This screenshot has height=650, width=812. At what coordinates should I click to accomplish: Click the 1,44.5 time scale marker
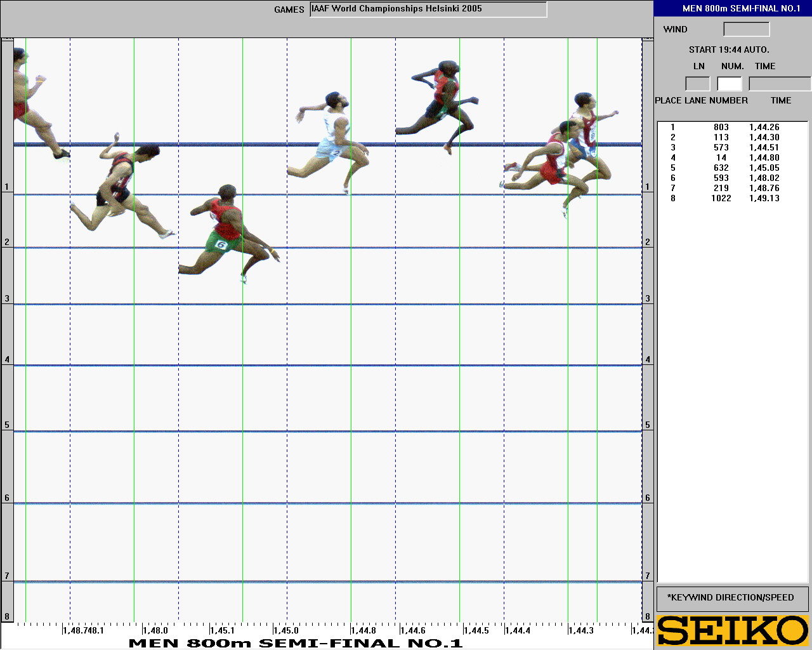(x=476, y=630)
